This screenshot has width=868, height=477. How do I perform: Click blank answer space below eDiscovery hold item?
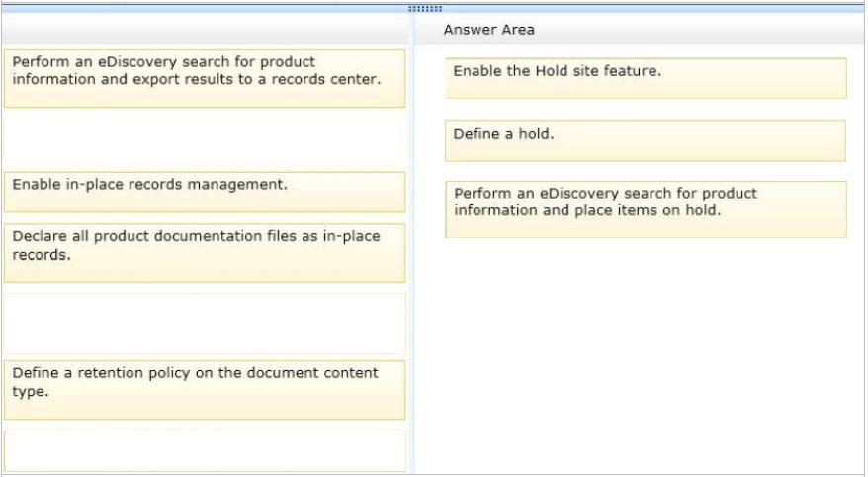(640, 354)
